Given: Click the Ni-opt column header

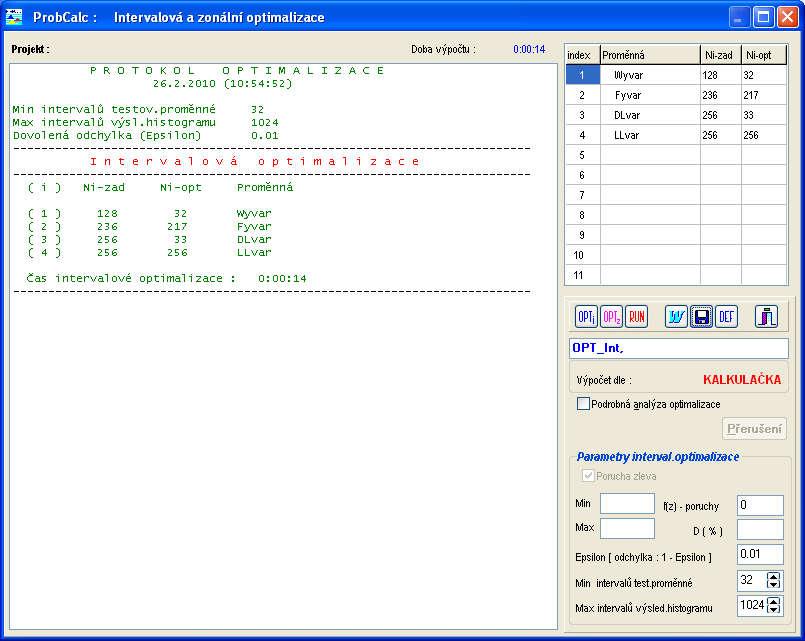Looking at the screenshot, I should [x=763, y=55].
